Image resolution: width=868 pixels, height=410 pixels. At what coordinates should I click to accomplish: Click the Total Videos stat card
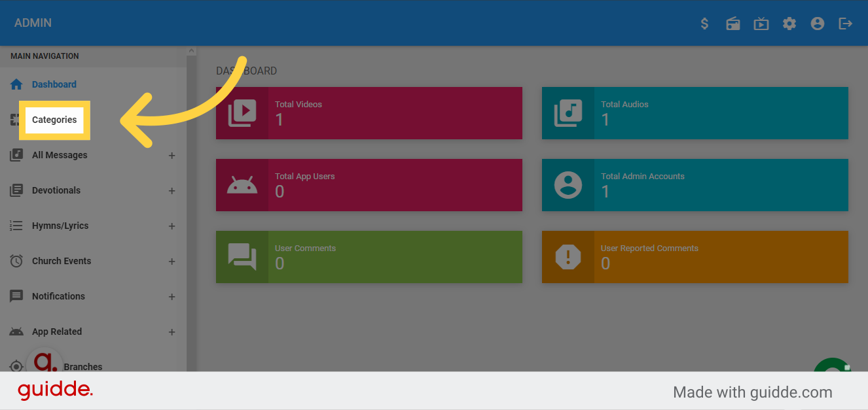[369, 113]
